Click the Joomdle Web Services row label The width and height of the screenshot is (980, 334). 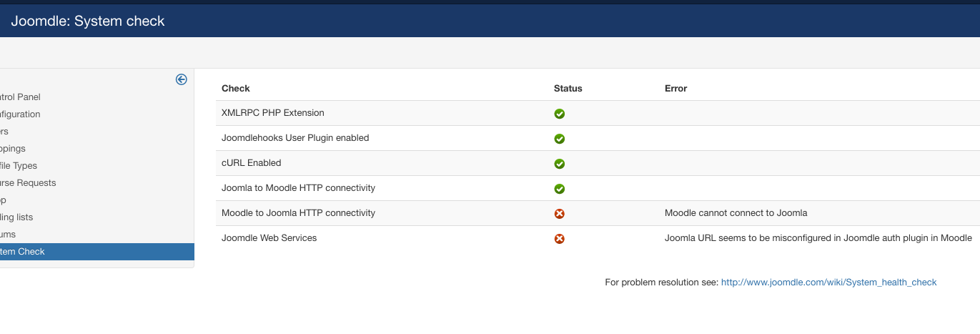pyautogui.click(x=269, y=238)
